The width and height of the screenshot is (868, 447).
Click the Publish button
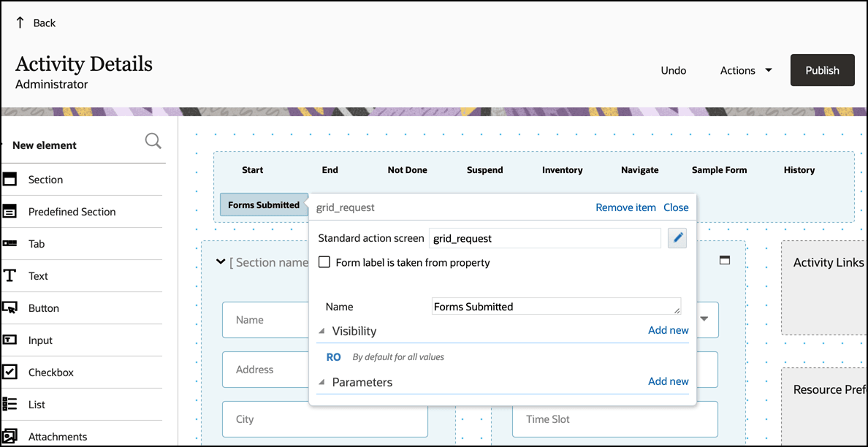tap(823, 70)
